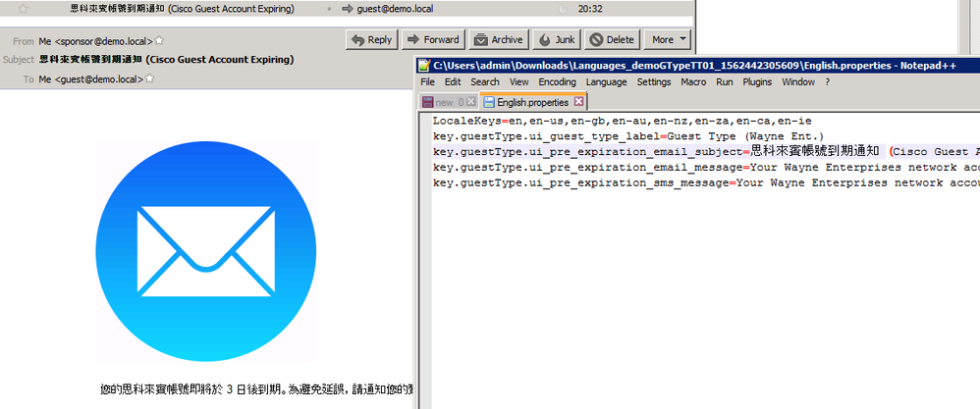This screenshot has width=980, height=409.
Task: Open the Plugins menu
Action: point(757,81)
